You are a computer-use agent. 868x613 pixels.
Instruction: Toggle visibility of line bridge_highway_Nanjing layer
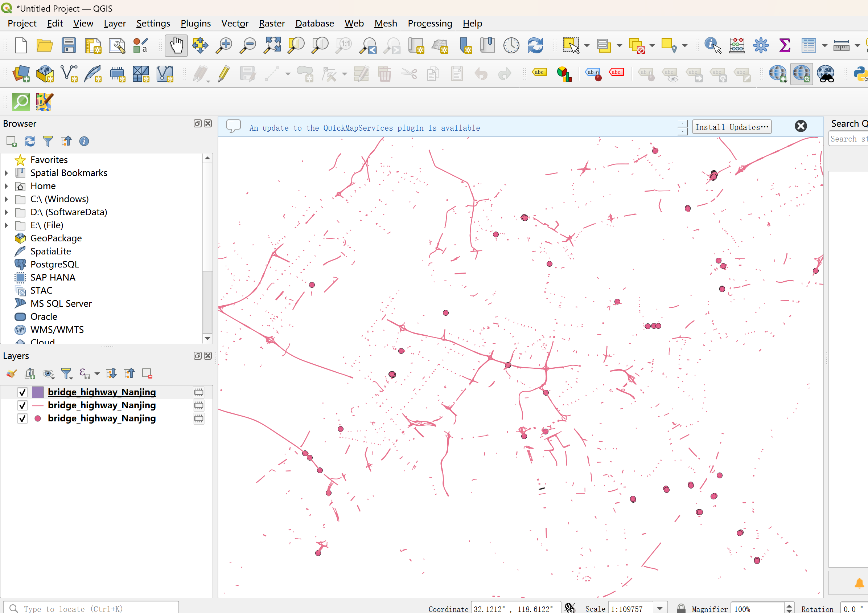pyautogui.click(x=22, y=406)
